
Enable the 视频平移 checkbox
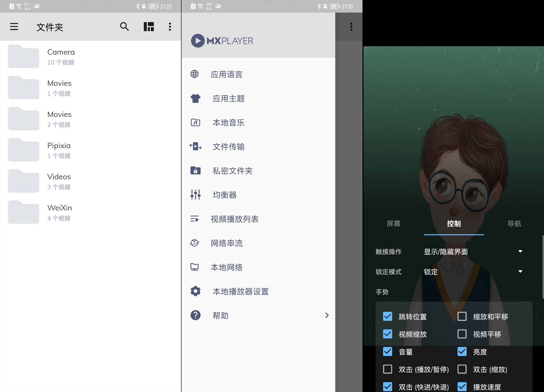click(462, 334)
